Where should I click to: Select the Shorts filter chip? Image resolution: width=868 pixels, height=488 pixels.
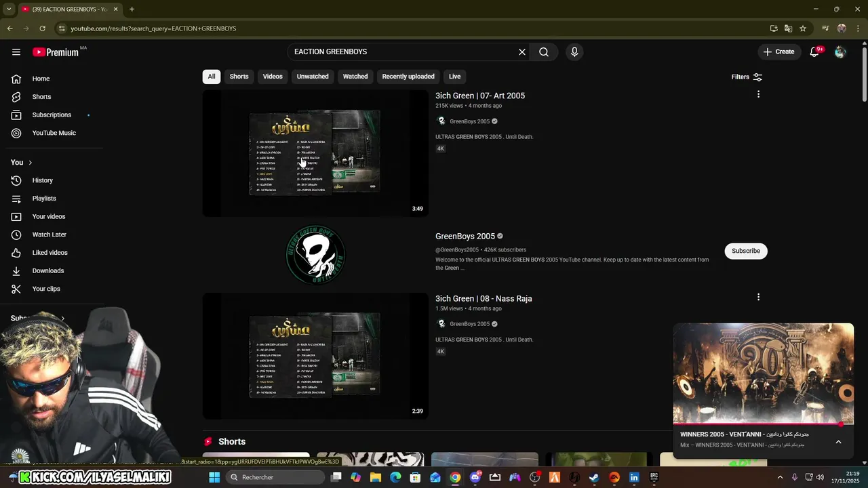tap(239, 77)
